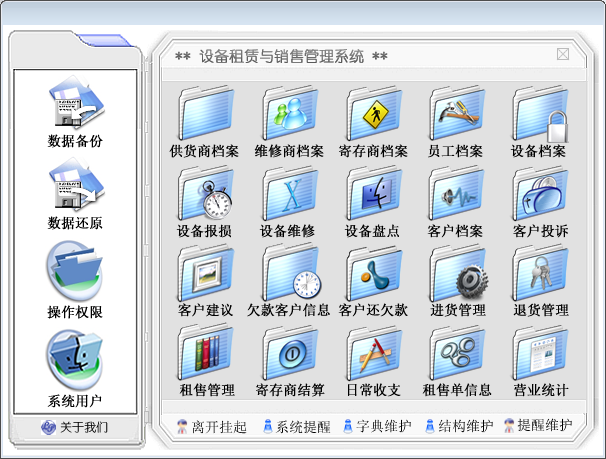The image size is (606, 459).
Task: Open the 维修商档案 folder
Action: (x=290, y=113)
